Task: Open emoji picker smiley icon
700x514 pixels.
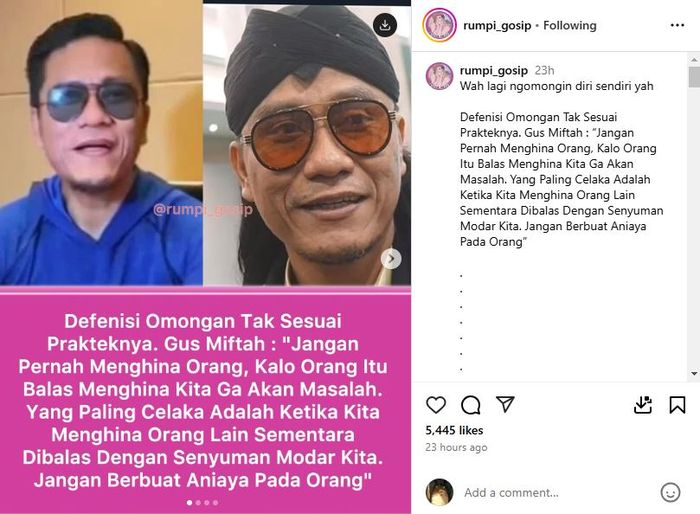Action: pyautogui.click(x=670, y=492)
